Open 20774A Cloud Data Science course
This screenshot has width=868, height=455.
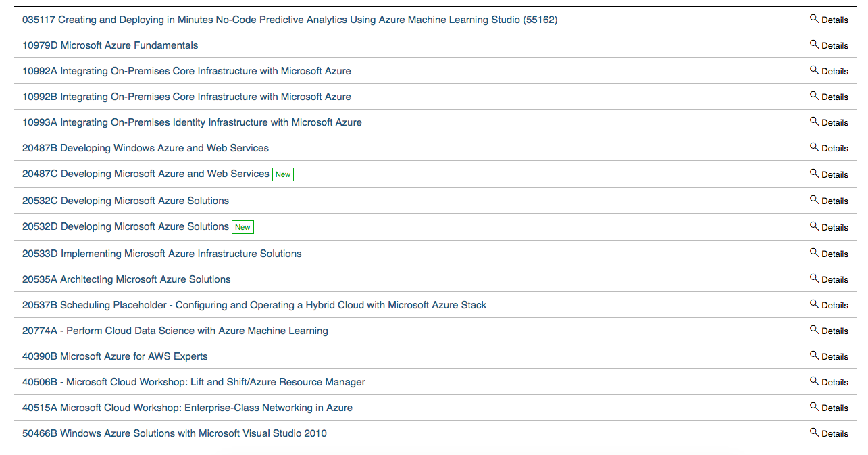pyautogui.click(x=175, y=331)
